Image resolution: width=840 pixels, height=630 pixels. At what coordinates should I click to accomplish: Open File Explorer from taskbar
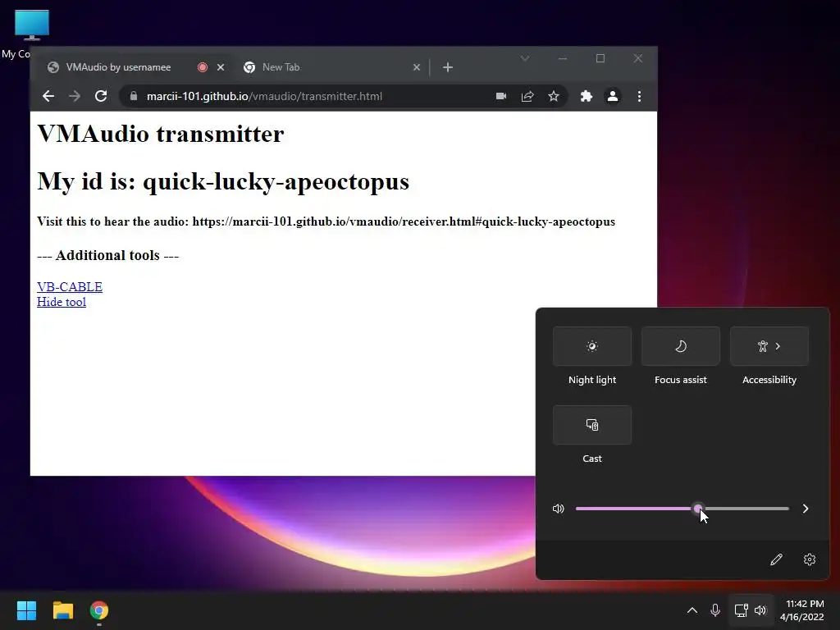[x=62, y=610]
